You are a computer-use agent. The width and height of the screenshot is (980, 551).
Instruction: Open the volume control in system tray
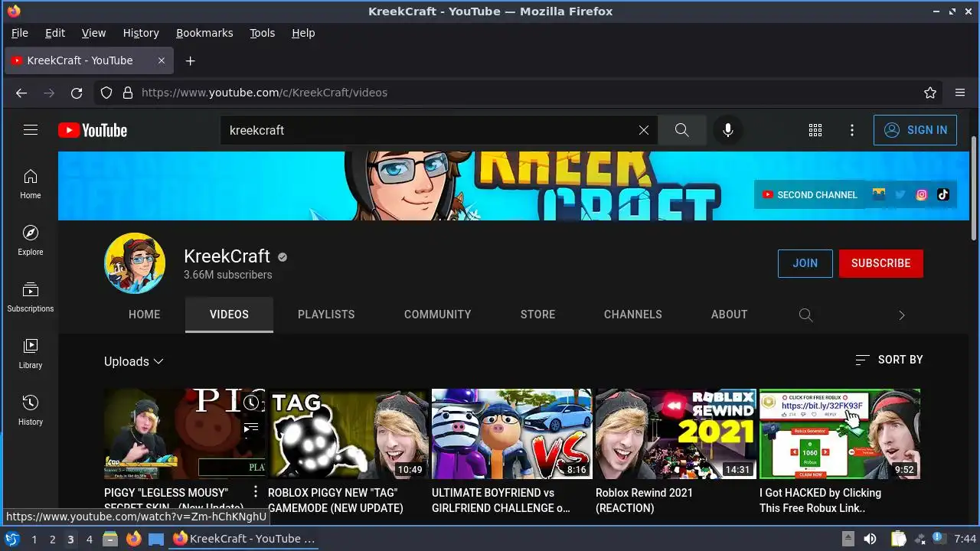(x=870, y=539)
